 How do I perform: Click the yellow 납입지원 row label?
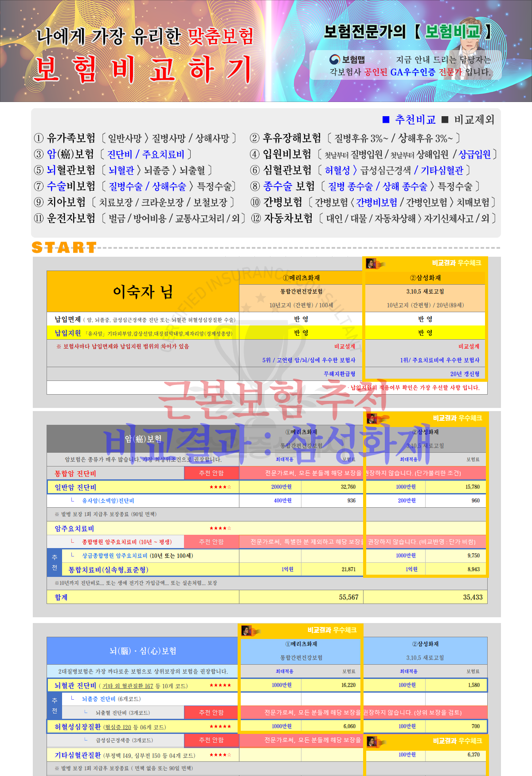tap(143, 333)
